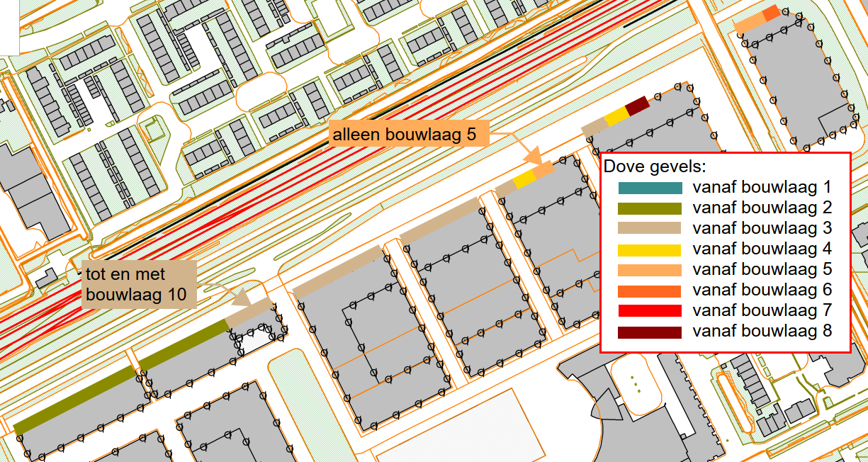This screenshot has height=462, width=868.
Task: Click the tan swatch for bouwlaag 3
Action: point(650,229)
